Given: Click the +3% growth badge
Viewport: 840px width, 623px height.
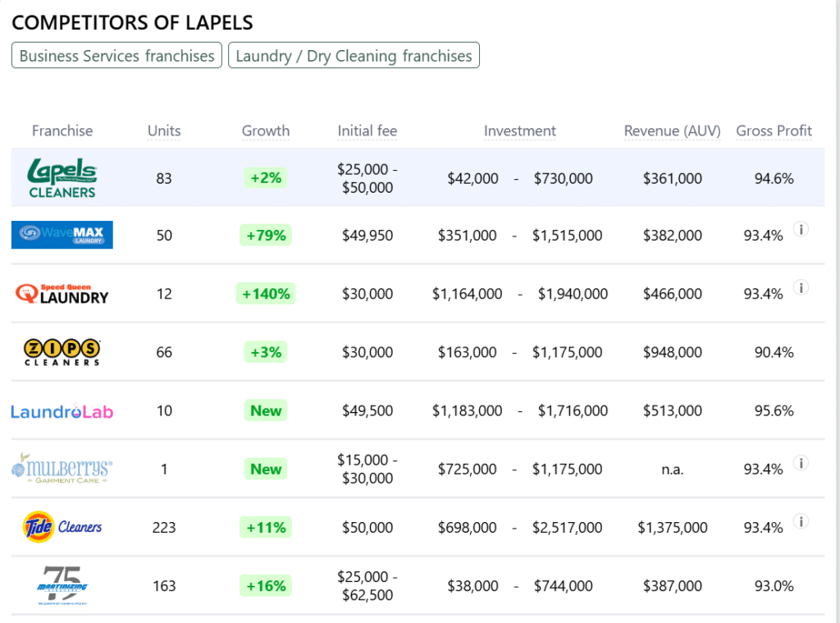Looking at the screenshot, I should 266,352.
